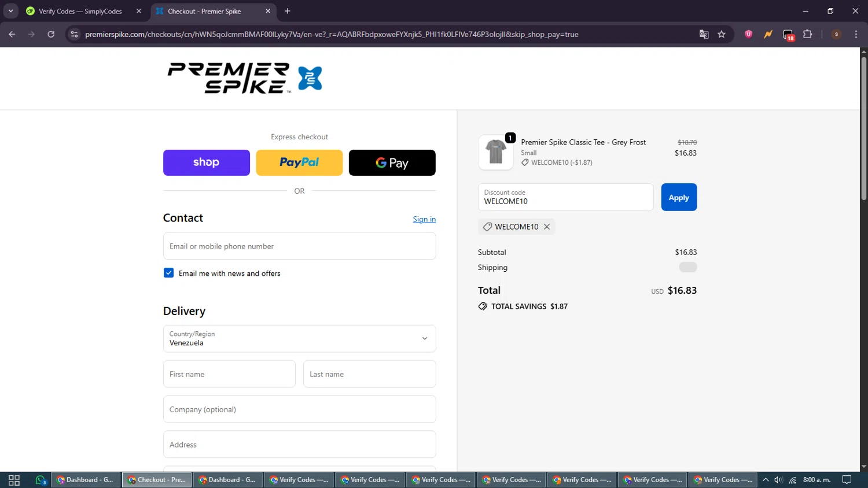The image size is (868, 488).
Task: Bookmark this page with star icon
Action: tap(722, 34)
